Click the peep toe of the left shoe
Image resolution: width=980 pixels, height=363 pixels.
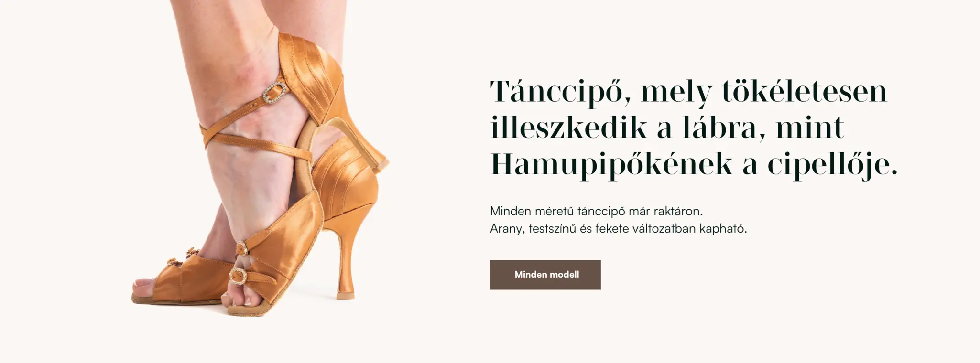pyautogui.click(x=143, y=288)
